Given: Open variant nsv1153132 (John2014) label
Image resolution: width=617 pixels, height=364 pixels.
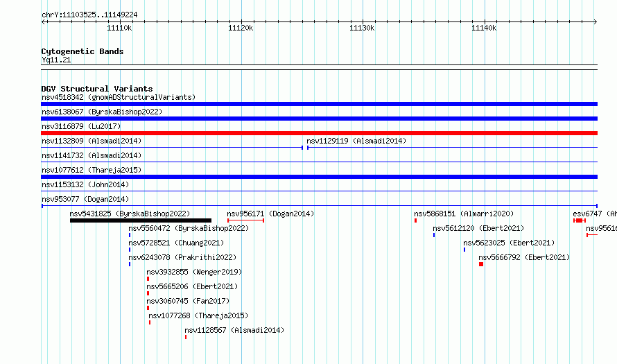Looking at the screenshot, I should click(85, 184).
